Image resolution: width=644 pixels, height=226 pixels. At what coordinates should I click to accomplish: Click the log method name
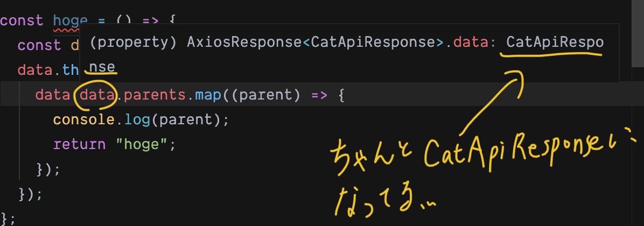138,119
